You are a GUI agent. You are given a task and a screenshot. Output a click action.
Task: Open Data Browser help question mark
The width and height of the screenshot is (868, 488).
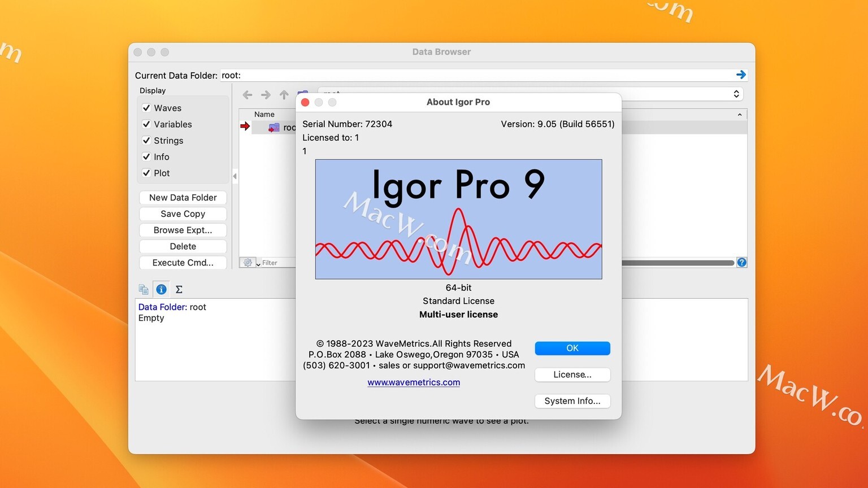(x=741, y=262)
